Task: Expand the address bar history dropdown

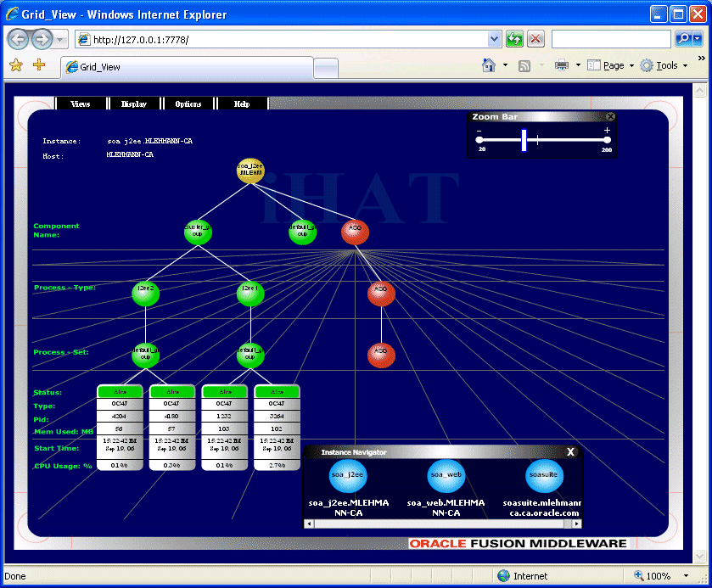Action: [494, 40]
